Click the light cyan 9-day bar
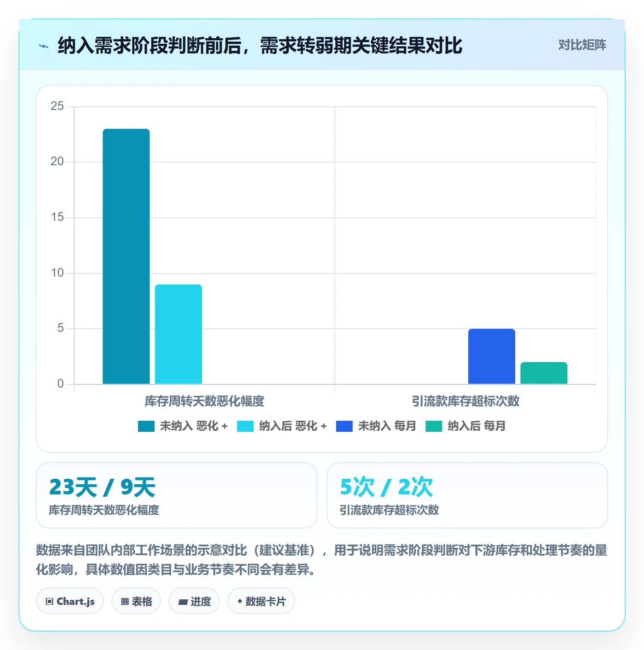The width and height of the screenshot is (644, 650). click(178, 334)
